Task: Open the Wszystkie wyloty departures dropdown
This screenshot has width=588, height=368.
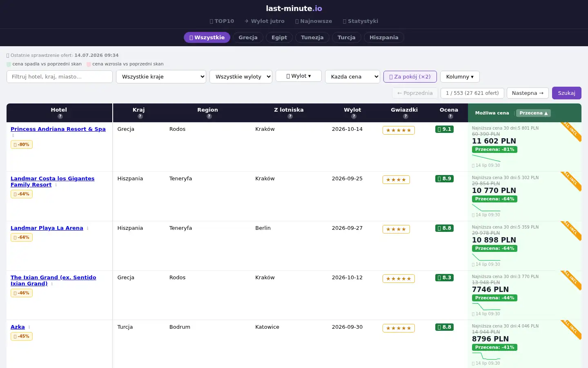Action: (x=241, y=77)
